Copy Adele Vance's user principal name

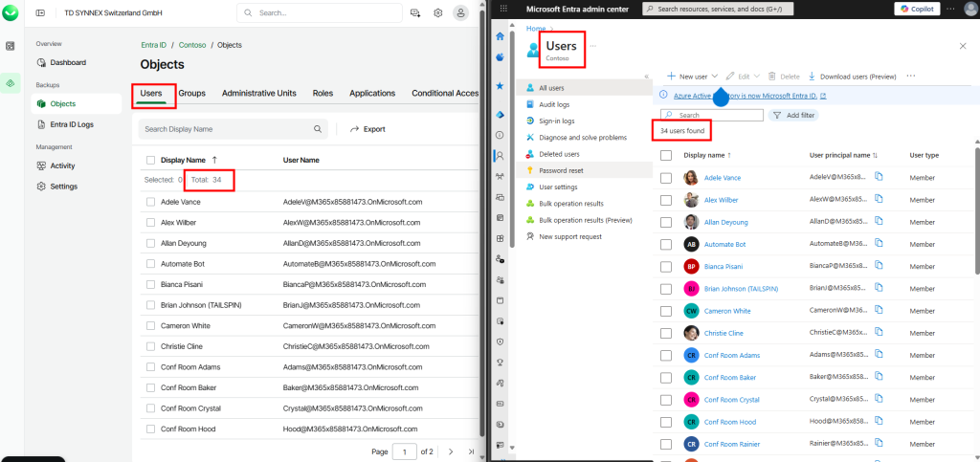pyautogui.click(x=879, y=177)
